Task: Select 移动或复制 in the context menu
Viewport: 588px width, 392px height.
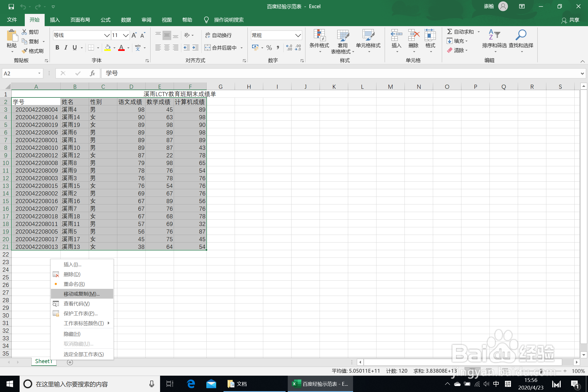Action: coord(82,294)
